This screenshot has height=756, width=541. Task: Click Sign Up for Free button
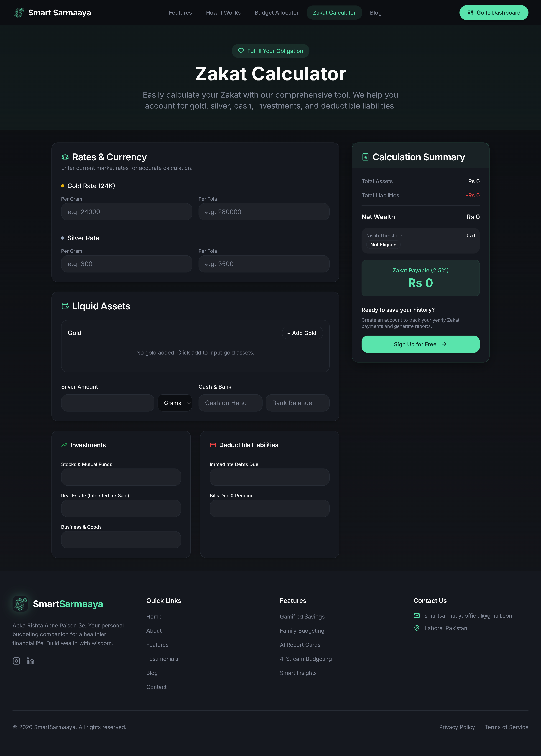coord(420,344)
